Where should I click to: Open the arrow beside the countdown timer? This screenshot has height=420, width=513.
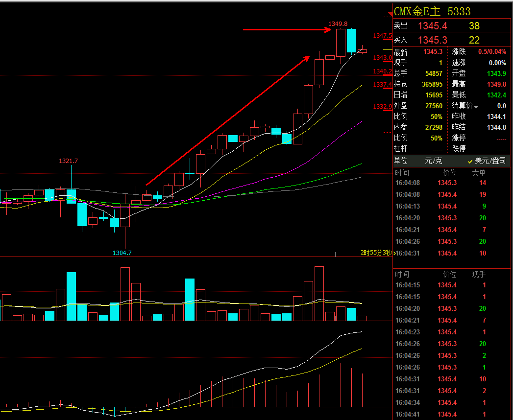(x=394, y=253)
